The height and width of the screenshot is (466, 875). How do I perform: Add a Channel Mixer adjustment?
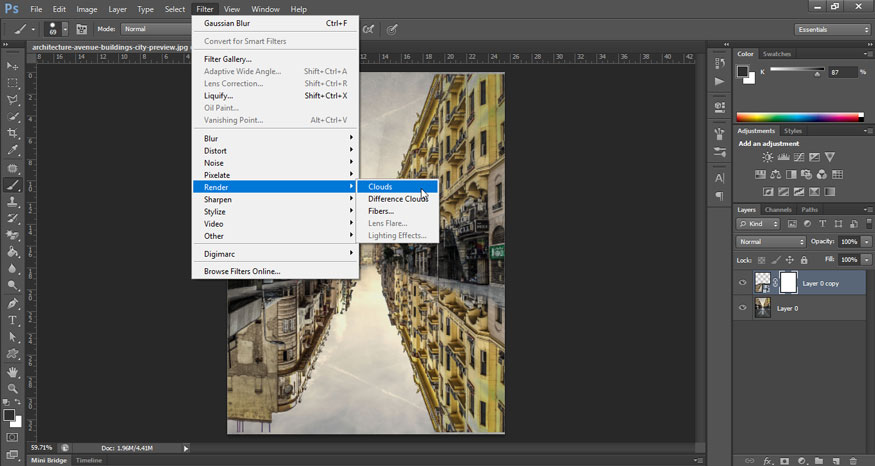coord(821,175)
